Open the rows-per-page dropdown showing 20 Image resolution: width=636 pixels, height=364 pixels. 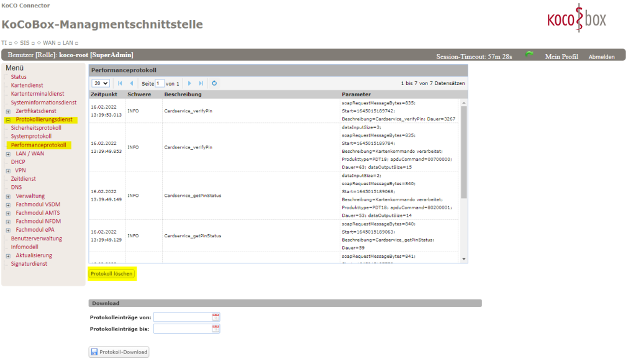[101, 83]
